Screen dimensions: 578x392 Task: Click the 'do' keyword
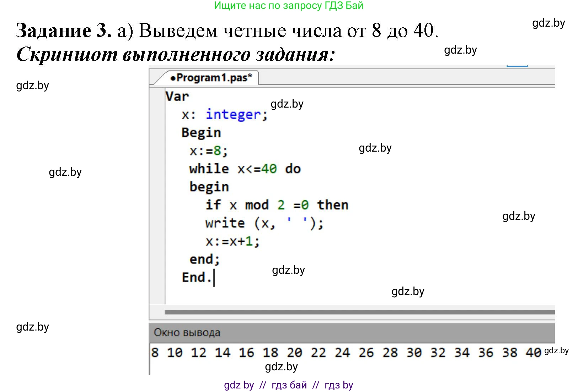(293, 169)
